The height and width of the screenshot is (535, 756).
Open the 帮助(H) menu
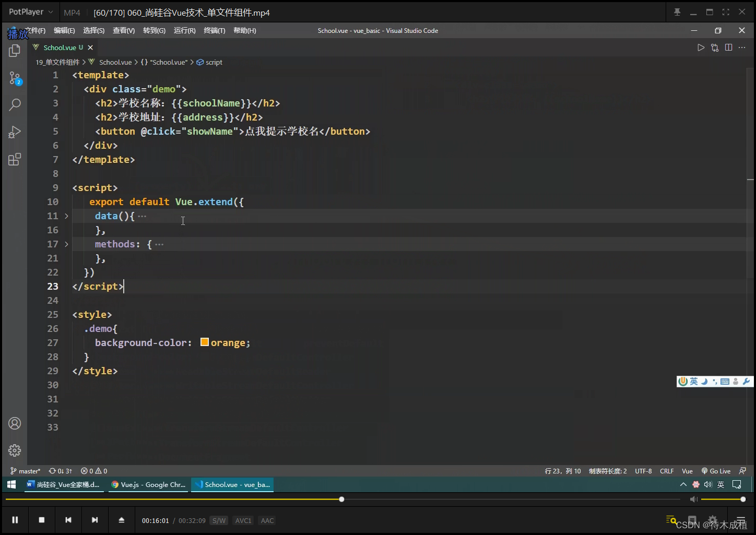pyautogui.click(x=244, y=31)
